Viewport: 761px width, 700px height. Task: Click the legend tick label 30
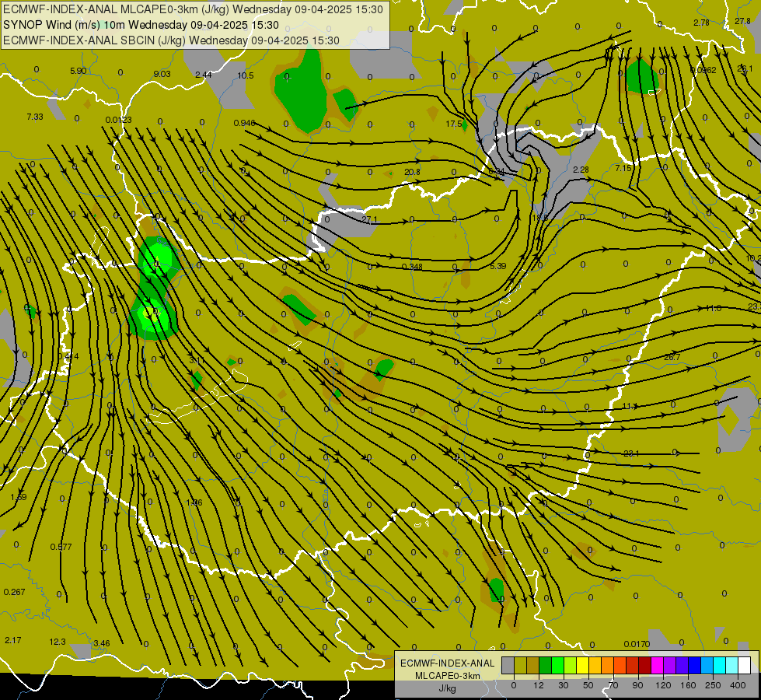pos(563,685)
